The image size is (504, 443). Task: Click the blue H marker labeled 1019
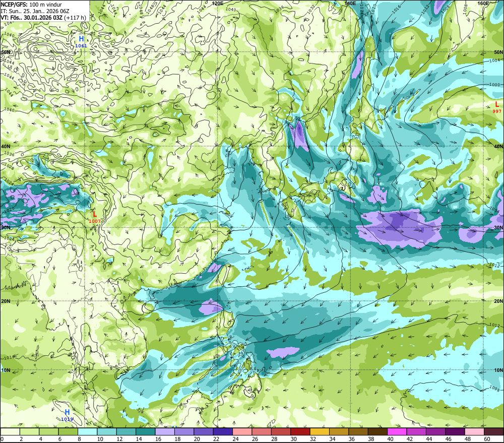[x=67, y=415]
